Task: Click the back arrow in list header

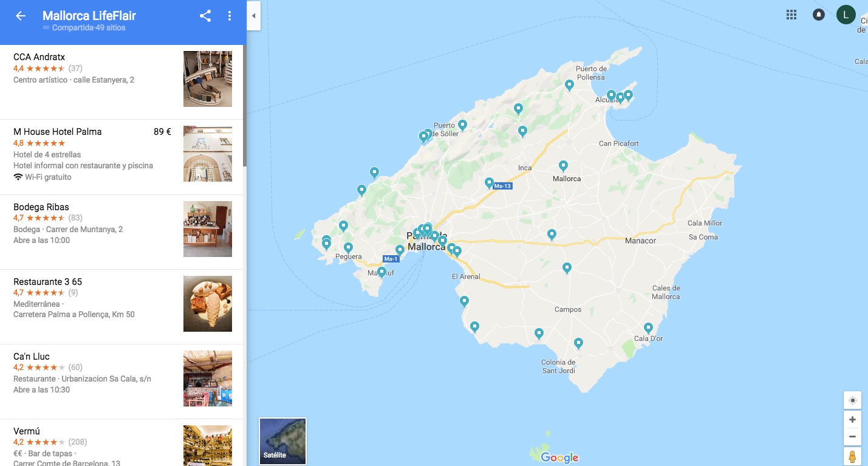Action: click(21, 16)
